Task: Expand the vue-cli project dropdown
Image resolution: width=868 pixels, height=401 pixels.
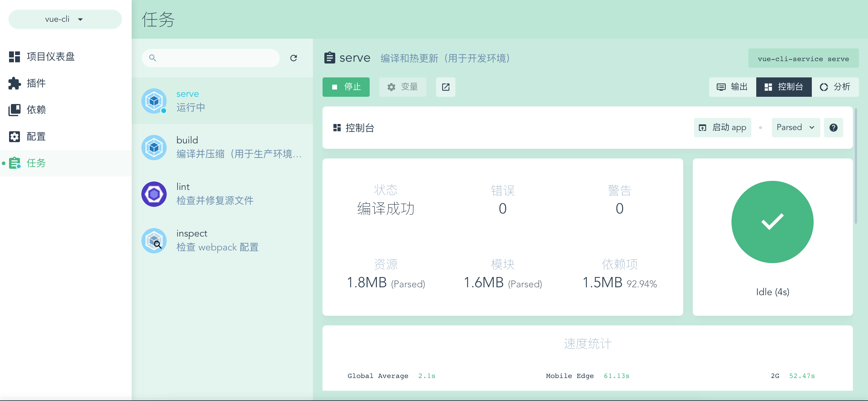Action: pyautogui.click(x=65, y=19)
